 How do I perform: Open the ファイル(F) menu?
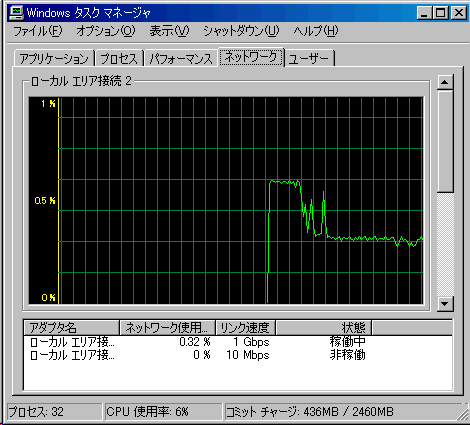(38, 31)
